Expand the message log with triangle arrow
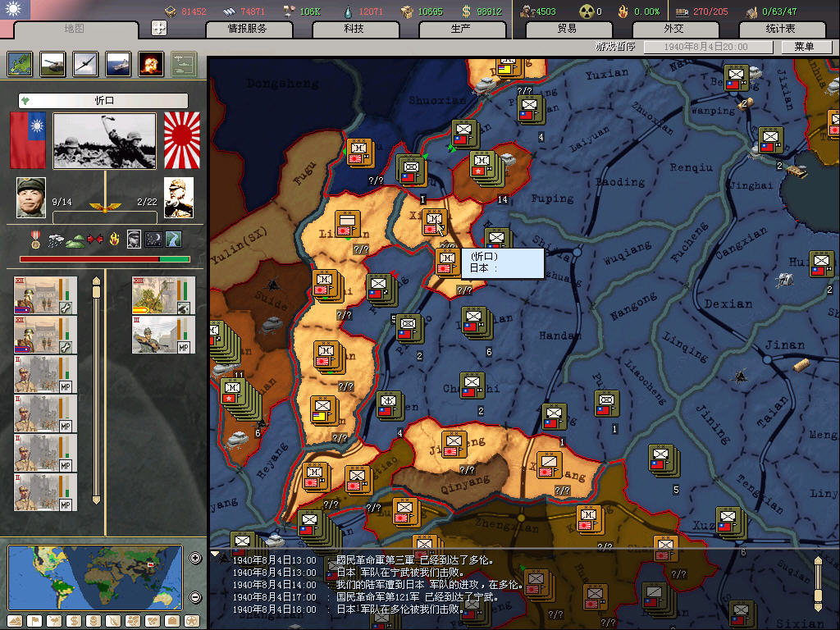Screen dimensions: 840x630 [x=215, y=554]
